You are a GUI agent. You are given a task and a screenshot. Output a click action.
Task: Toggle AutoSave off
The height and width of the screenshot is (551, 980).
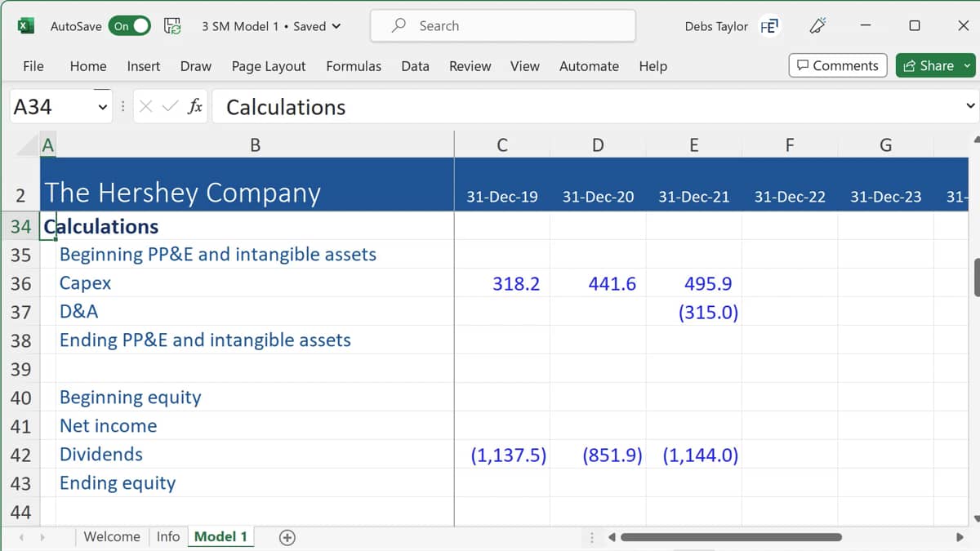130,26
